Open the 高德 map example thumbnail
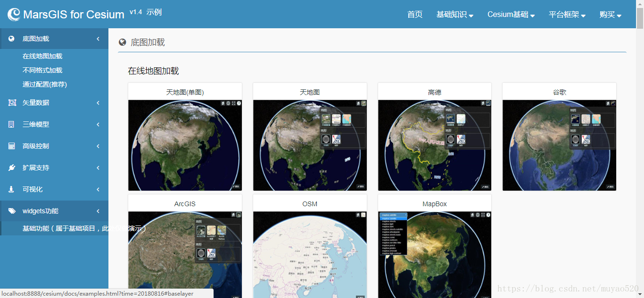Image resolution: width=644 pixels, height=298 pixels. (x=435, y=145)
